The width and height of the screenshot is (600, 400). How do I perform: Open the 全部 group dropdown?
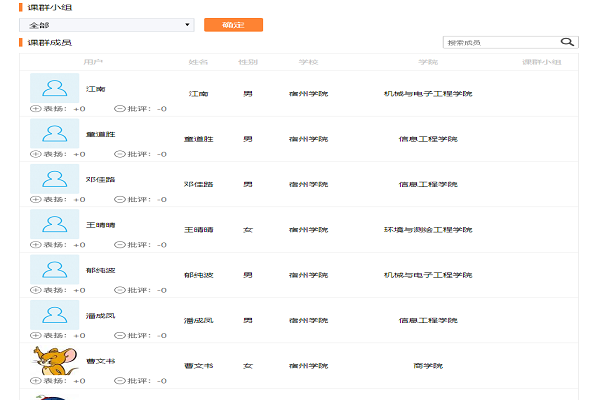coord(106,24)
